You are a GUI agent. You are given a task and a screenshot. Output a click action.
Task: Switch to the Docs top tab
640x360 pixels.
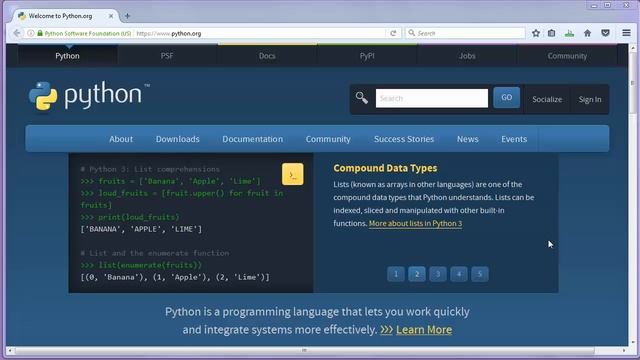267,56
